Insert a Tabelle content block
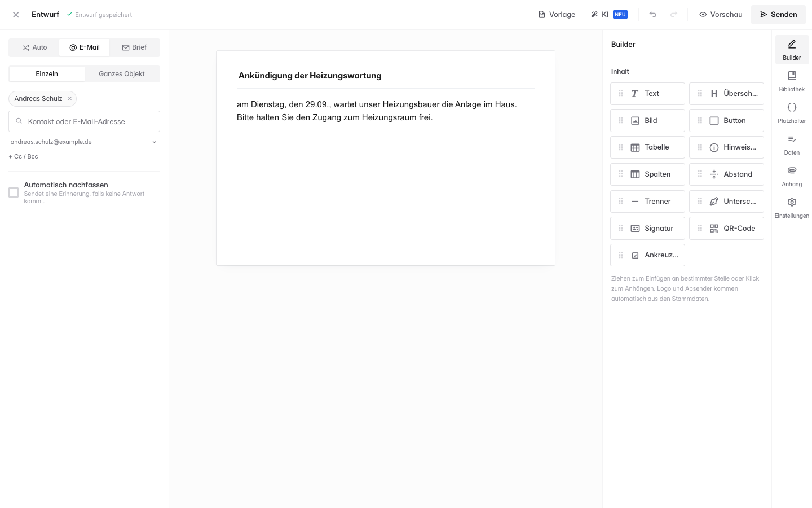The height and width of the screenshot is (508, 812). click(x=647, y=147)
